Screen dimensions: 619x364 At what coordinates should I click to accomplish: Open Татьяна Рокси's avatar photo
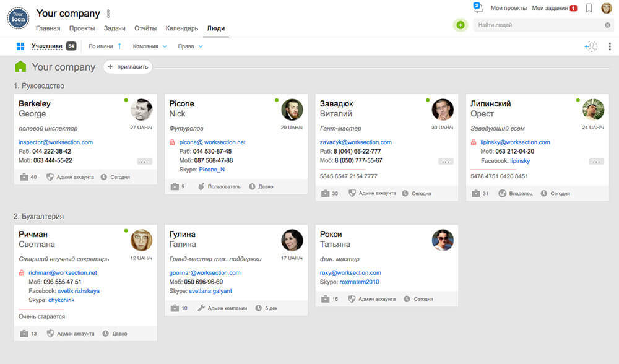point(443,240)
